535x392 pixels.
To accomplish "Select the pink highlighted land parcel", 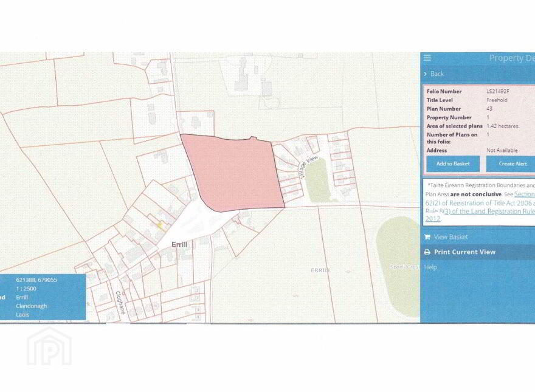I will [x=235, y=172].
